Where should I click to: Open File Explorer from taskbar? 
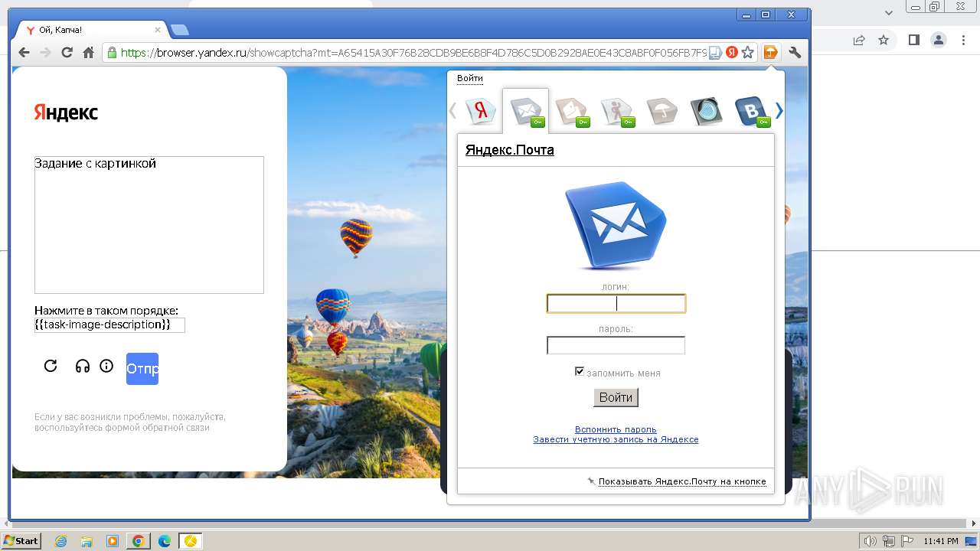point(87,541)
